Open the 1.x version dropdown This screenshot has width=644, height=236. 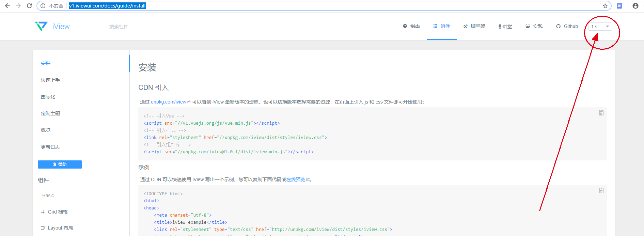pyautogui.click(x=600, y=27)
